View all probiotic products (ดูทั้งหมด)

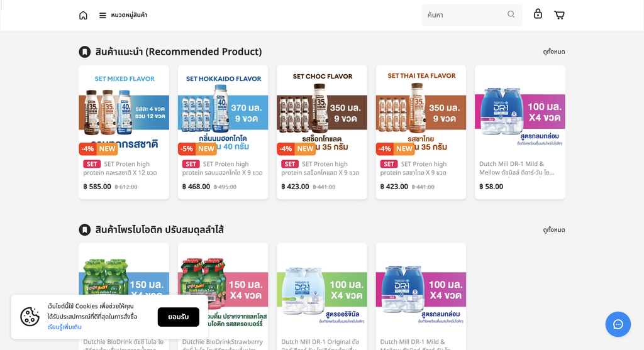(553, 230)
